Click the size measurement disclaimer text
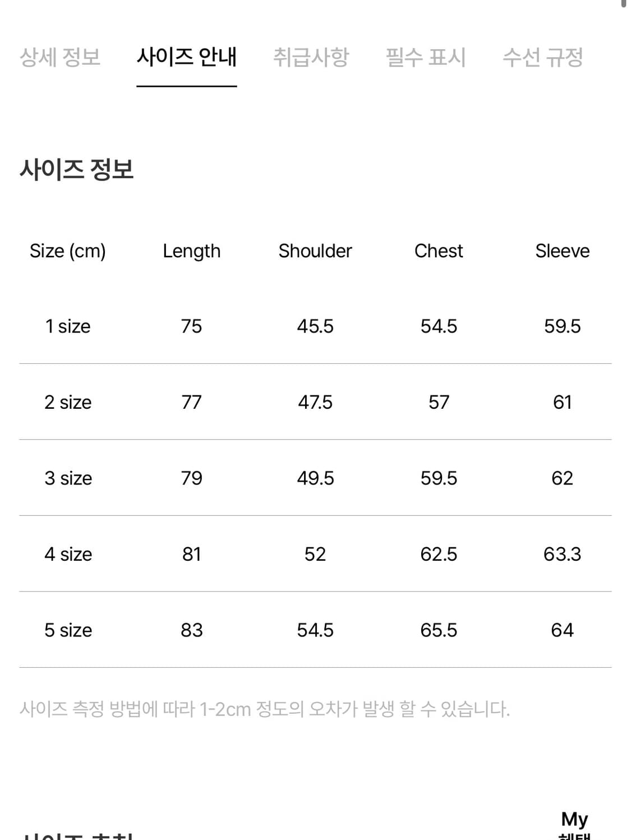 265,709
